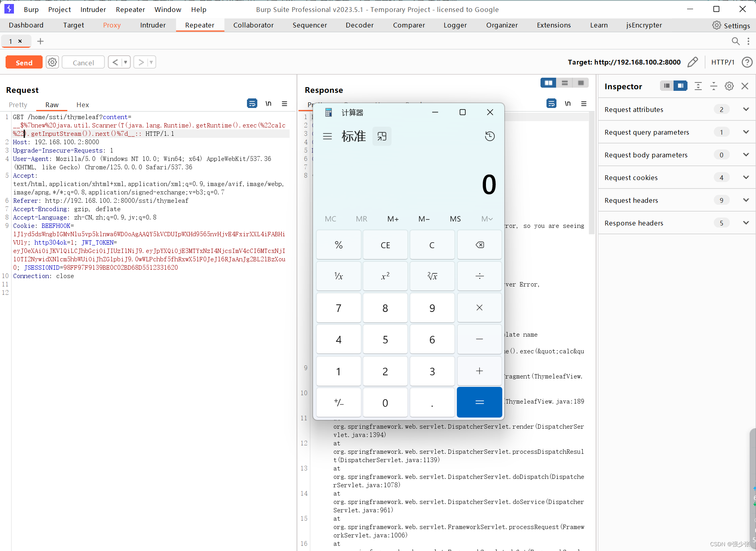
Task: Click calculator percent key
Action: click(339, 245)
